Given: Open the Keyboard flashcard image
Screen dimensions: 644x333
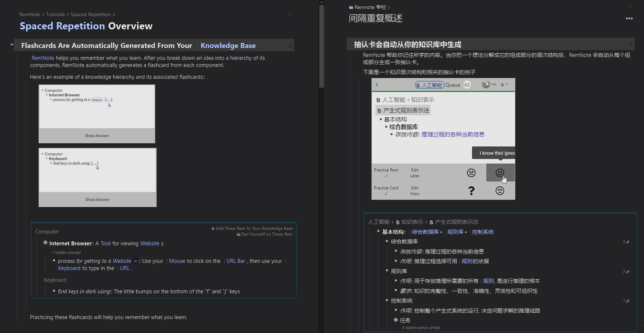Looking at the screenshot, I should (98, 178).
